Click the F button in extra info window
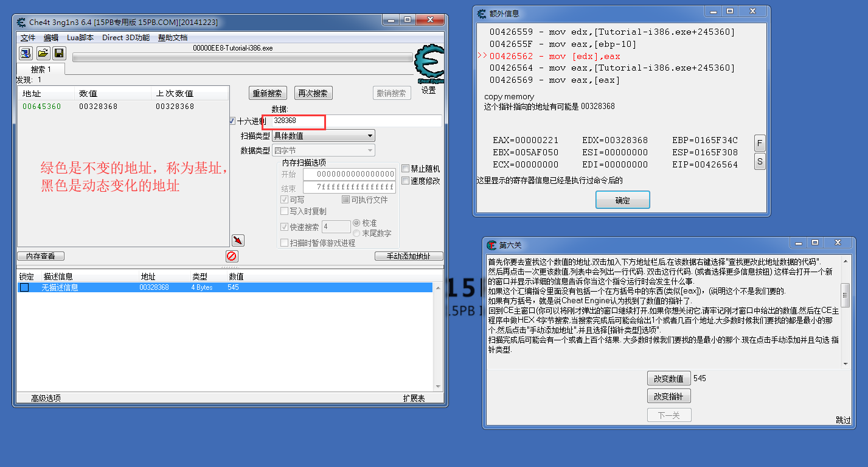Image resolution: width=868 pixels, height=467 pixels. point(760,143)
